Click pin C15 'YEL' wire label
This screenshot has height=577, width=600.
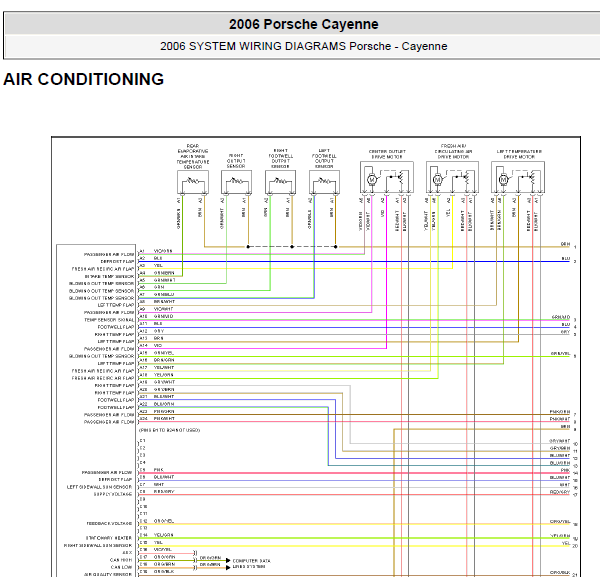158,542
